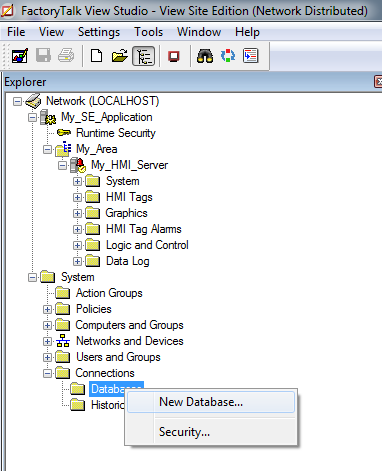Click the FactoryTalk View Studio title icon
382x471 pixels.
(x=8, y=11)
